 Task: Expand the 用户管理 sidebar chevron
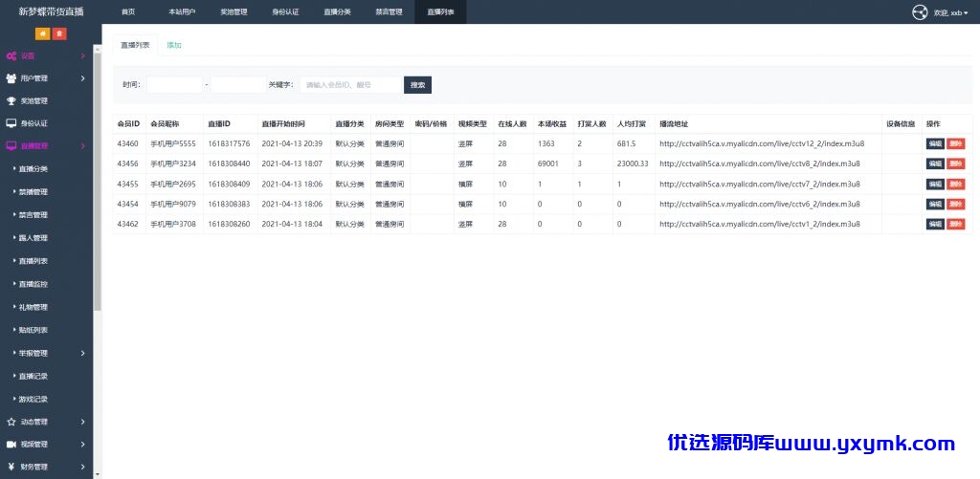[x=83, y=78]
